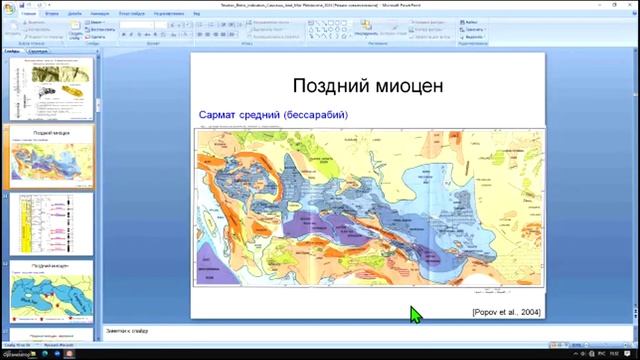Click Восстановить in the Slides group
The height and width of the screenshot is (360, 640).
(x=100, y=29)
